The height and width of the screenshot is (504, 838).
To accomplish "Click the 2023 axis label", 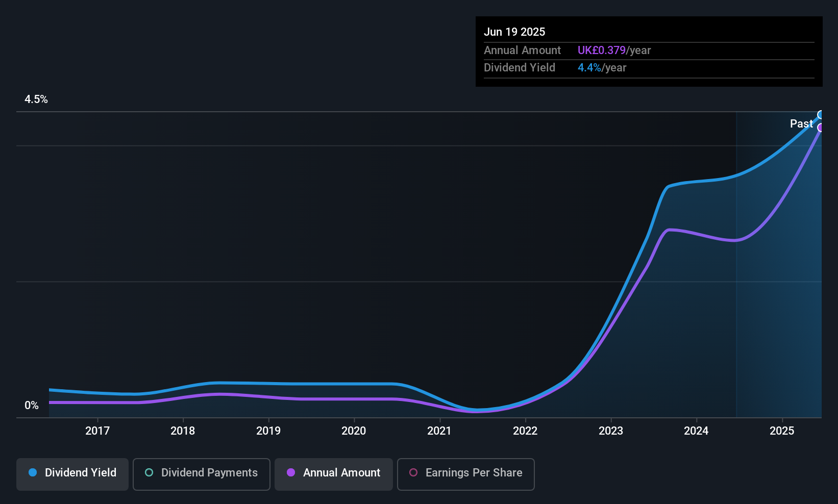I will click(x=611, y=431).
